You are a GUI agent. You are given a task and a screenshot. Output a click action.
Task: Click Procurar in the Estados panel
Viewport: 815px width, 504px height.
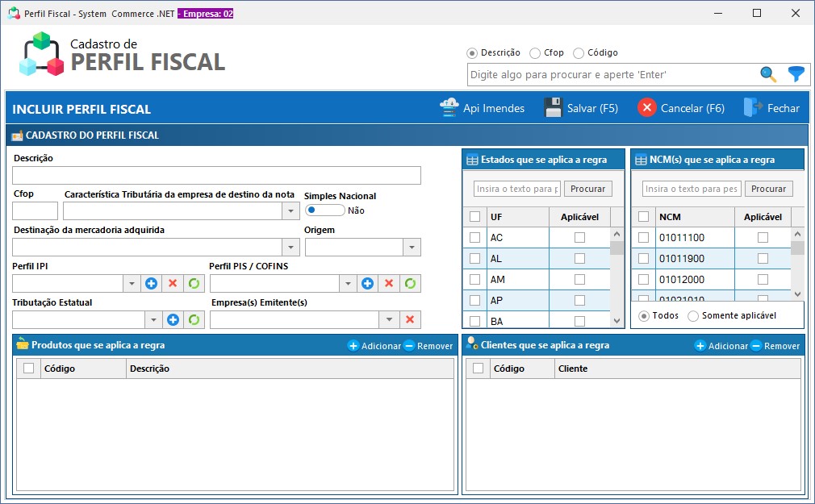587,188
